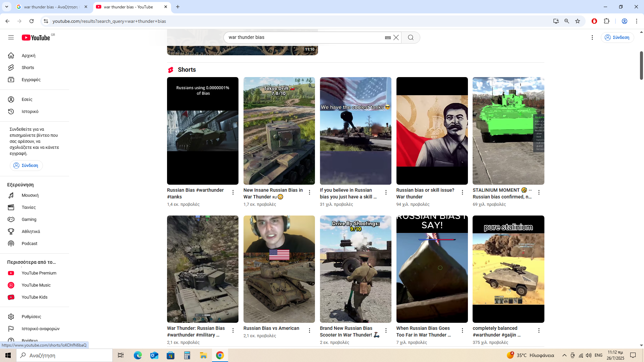Click the YouTube logo

pyautogui.click(x=36, y=38)
